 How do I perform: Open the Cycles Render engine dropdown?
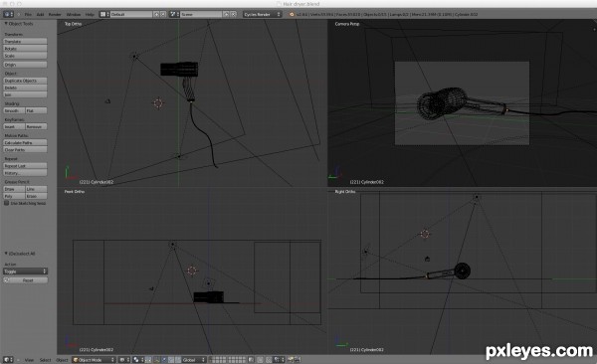[263, 15]
